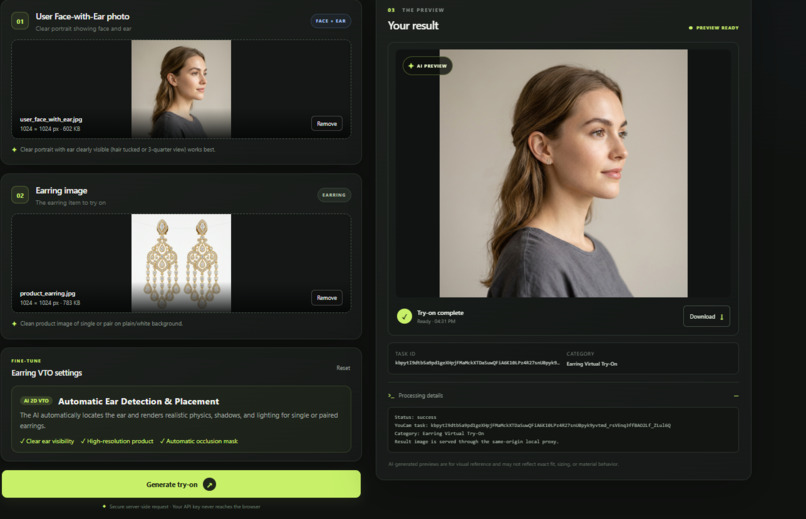Open the user face photo thumbnail
This screenshot has width=806, height=519.
click(x=181, y=89)
